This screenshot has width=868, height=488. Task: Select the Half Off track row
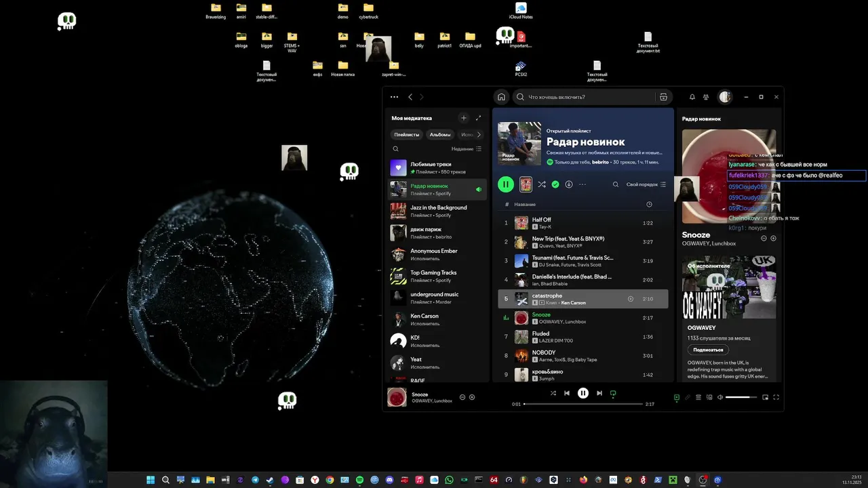(x=583, y=222)
